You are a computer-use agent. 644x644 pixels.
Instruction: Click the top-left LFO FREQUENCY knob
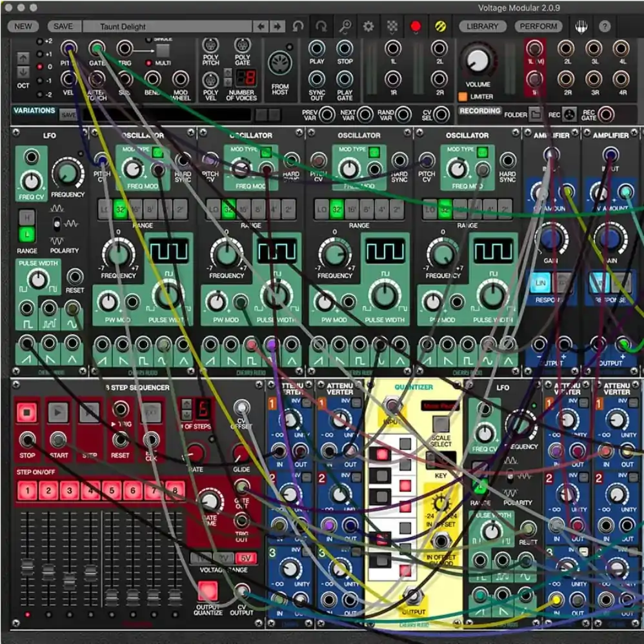68,173
